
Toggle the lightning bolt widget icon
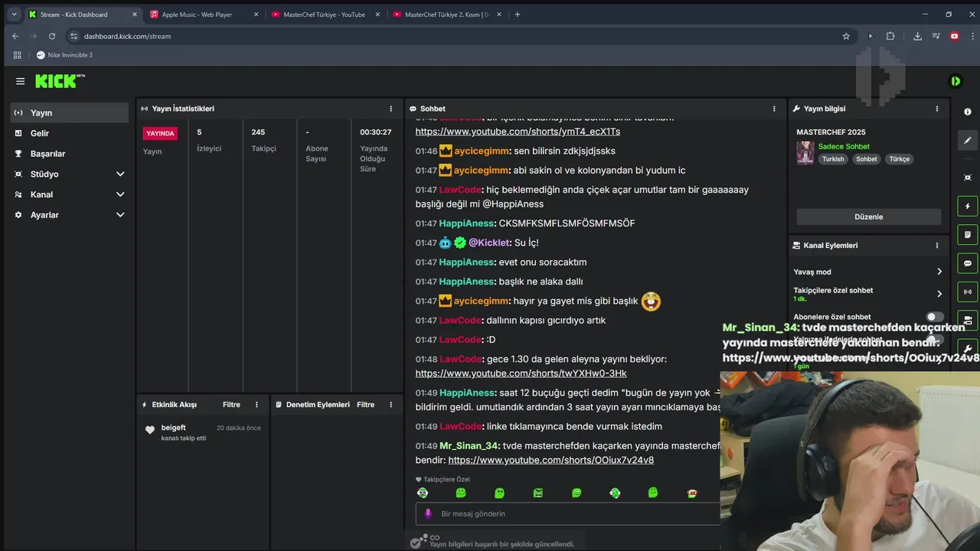pyautogui.click(x=968, y=206)
